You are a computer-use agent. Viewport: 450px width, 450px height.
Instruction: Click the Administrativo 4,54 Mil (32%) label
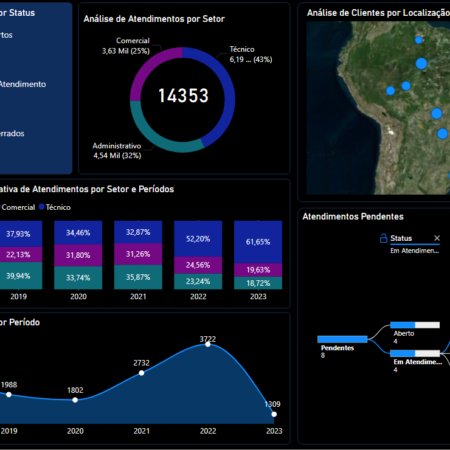[x=117, y=151]
